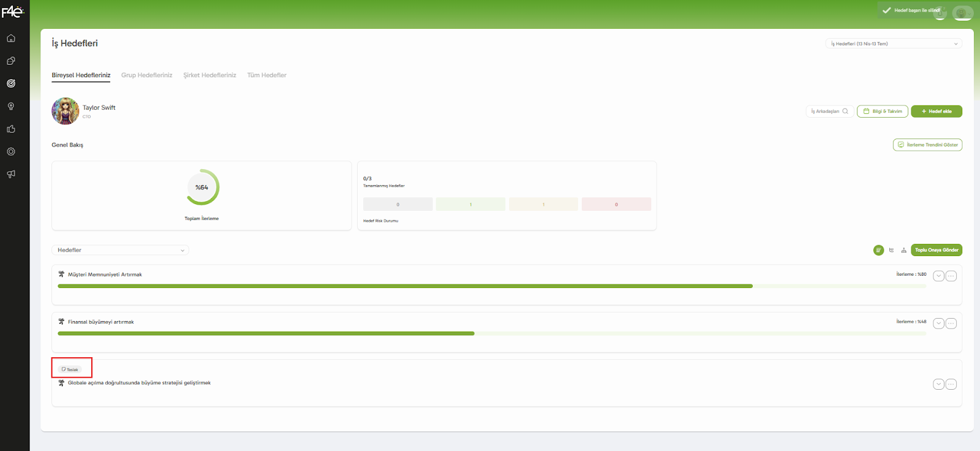
Task: Switch to the list view toggle
Action: click(878, 250)
